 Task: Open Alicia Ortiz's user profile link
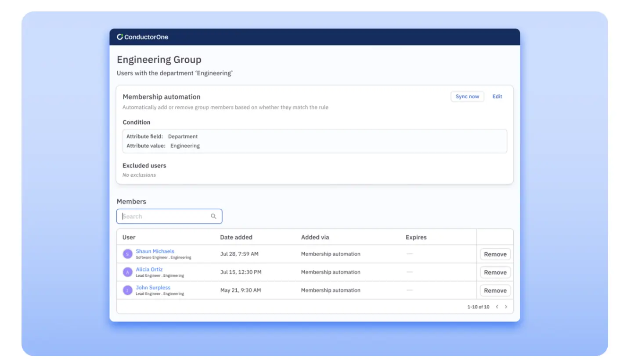[149, 269]
